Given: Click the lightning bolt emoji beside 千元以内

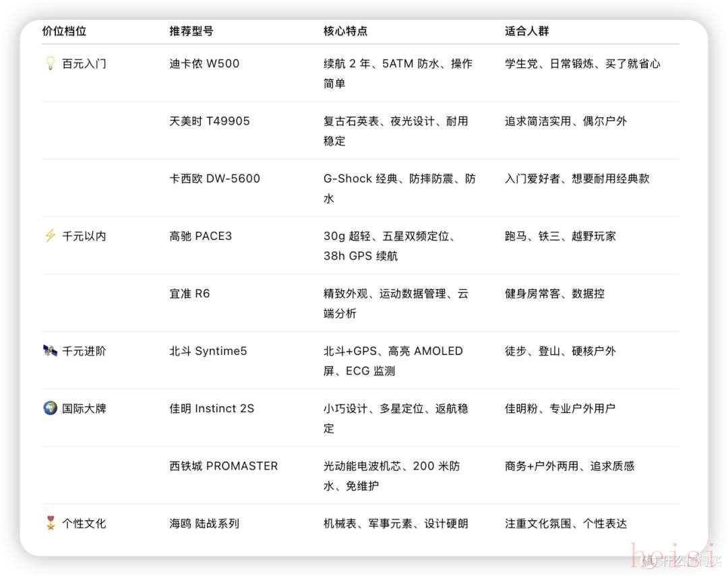Looking at the screenshot, I should pos(50,236).
